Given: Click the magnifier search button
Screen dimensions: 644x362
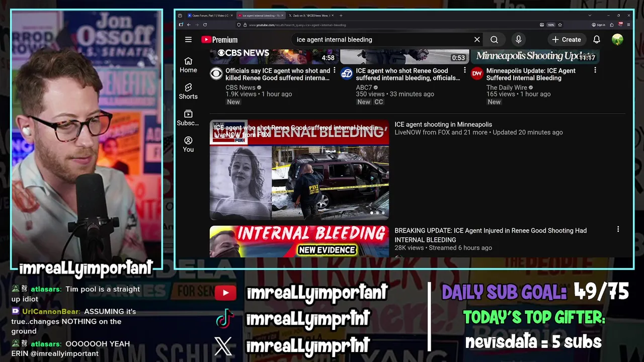Looking at the screenshot, I should (494, 40).
